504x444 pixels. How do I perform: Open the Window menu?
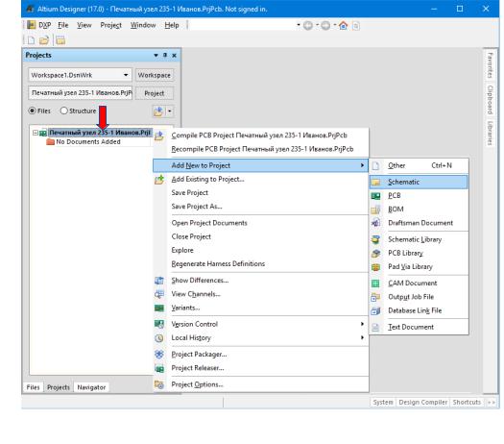coord(143,25)
